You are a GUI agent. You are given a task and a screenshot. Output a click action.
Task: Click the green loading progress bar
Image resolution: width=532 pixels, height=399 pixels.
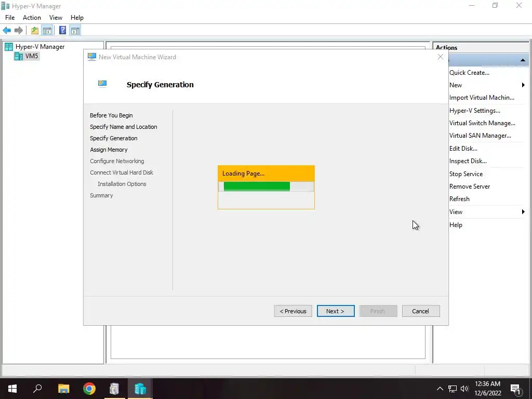(257, 187)
